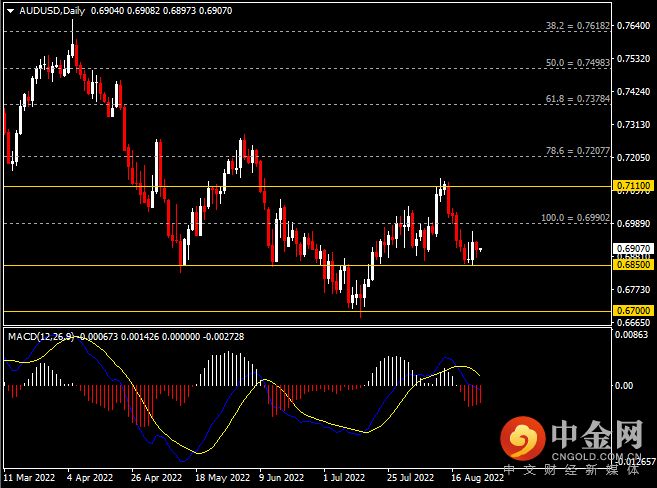
Task: Click the 0.68500 yellow price label
Action: click(634, 265)
